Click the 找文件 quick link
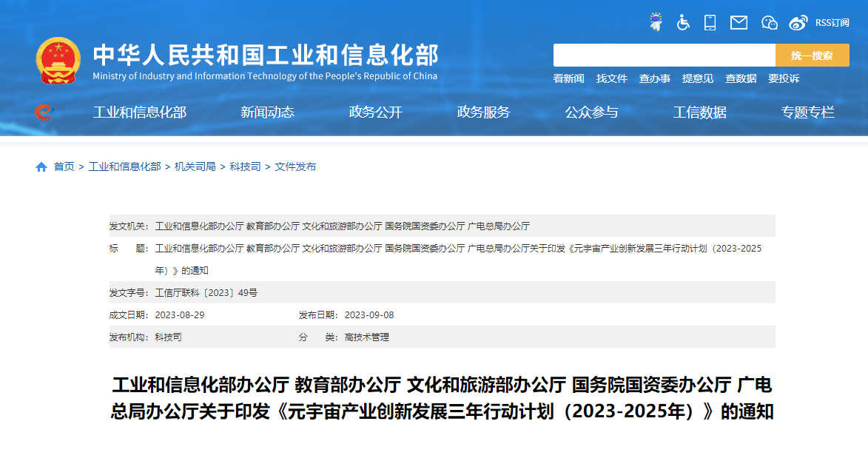Image resolution: width=868 pixels, height=461 pixels. point(611,78)
